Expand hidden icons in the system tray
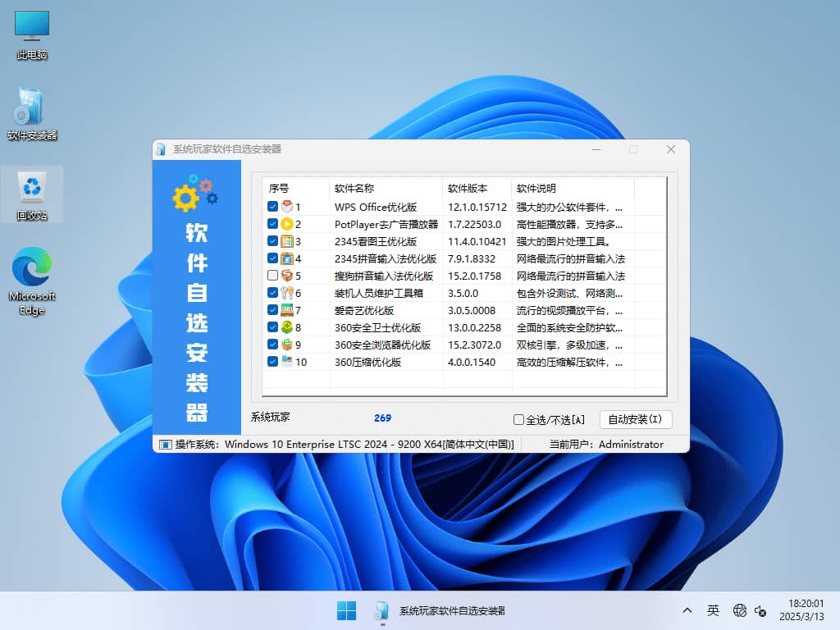 pyautogui.click(x=687, y=611)
